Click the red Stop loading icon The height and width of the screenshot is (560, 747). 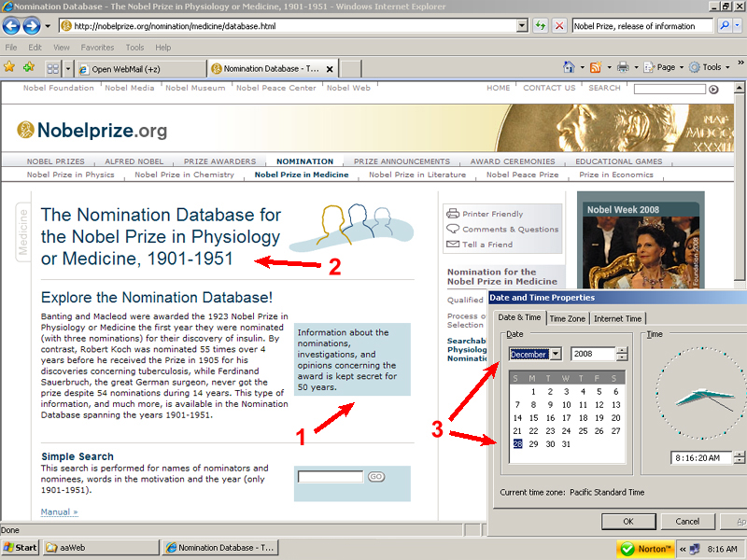coord(559,26)
